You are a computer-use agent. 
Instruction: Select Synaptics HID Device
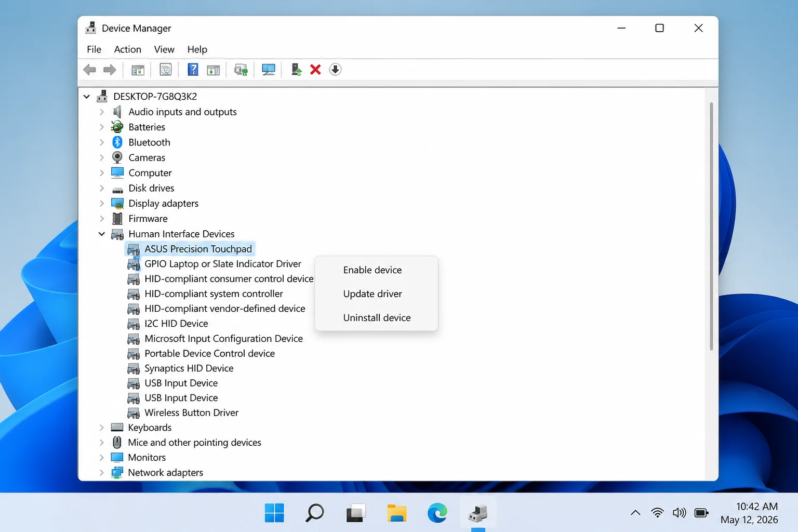(x=189, y=368)
